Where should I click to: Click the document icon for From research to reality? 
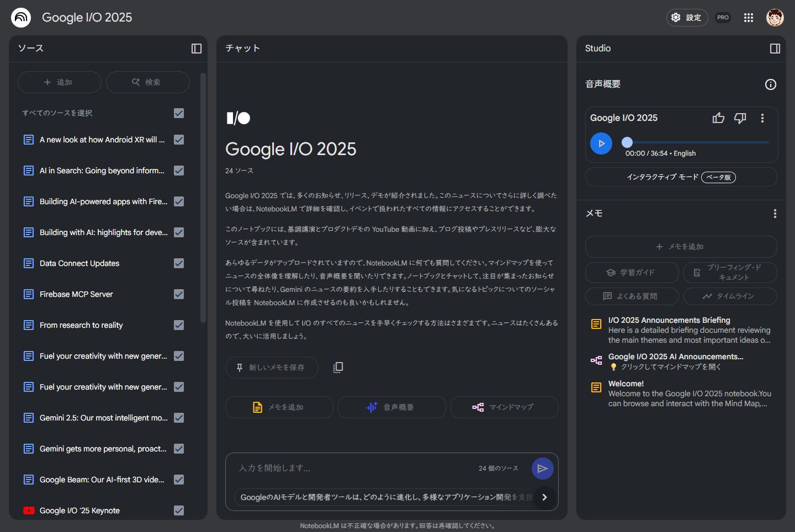click(x=29, y=325)
